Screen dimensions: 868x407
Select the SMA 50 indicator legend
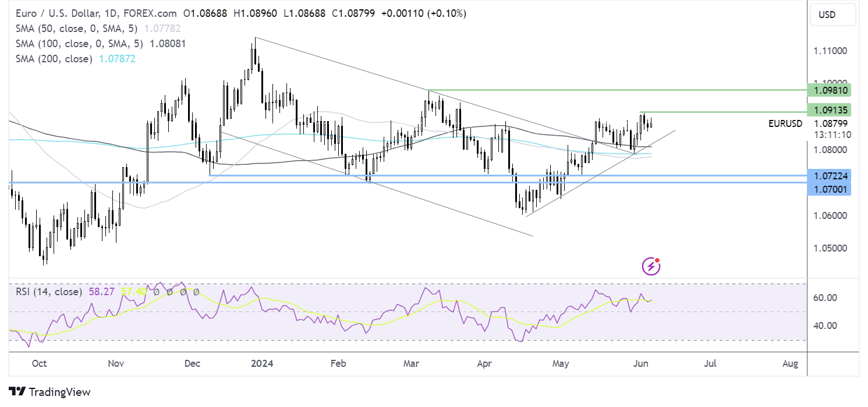(x=78, y=29)
